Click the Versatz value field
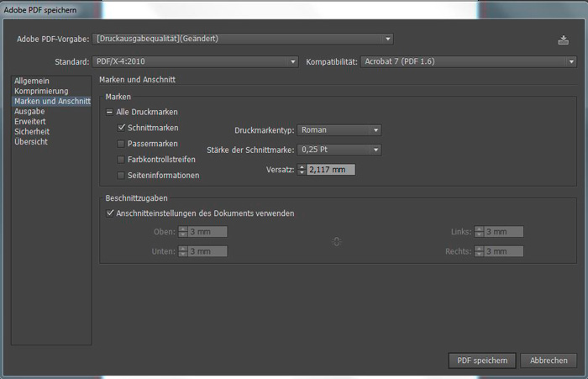Screen dimensions: 588x379 331,170
